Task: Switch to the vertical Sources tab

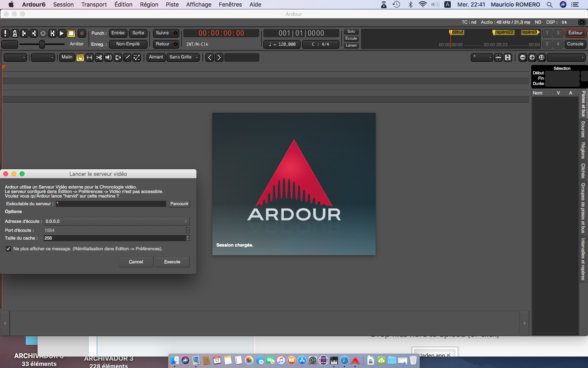Action: 583,129
